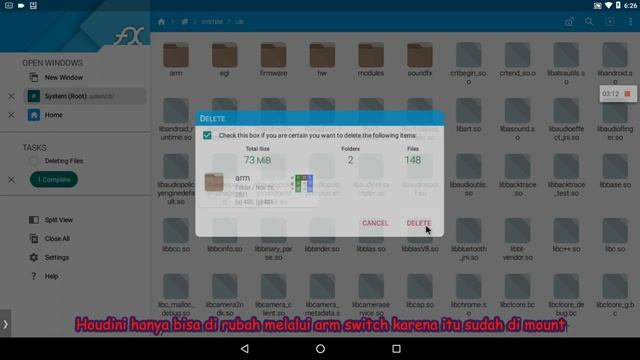Select libbase.so file
640x360 pixels.
tap(615, 171)
